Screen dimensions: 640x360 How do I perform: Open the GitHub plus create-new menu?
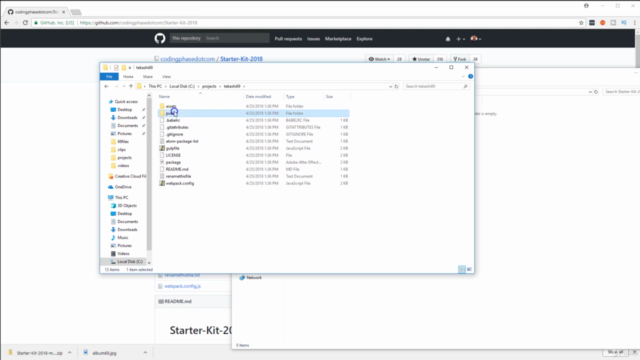tap(460, 39)
